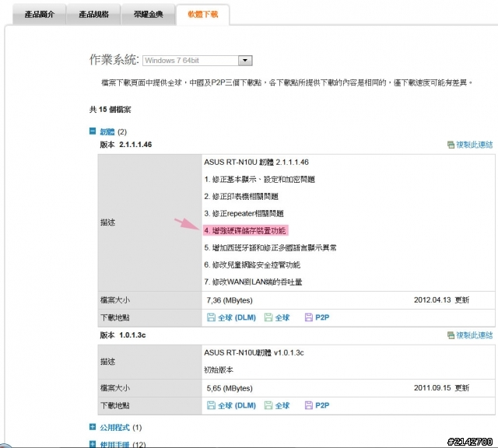Select text 3. 修正repeater相關問題
Screen dimensions: 498x448
[244, 214]
